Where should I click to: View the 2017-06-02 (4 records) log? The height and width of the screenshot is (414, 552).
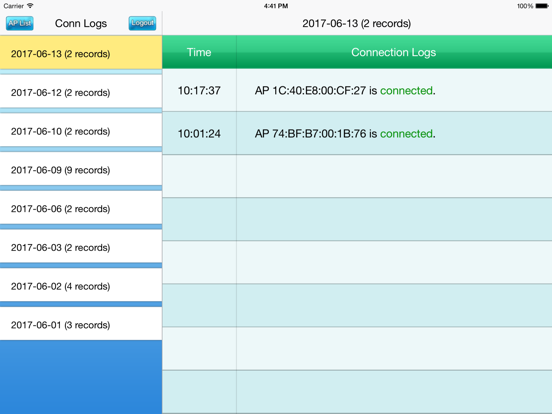pos(81,286)
